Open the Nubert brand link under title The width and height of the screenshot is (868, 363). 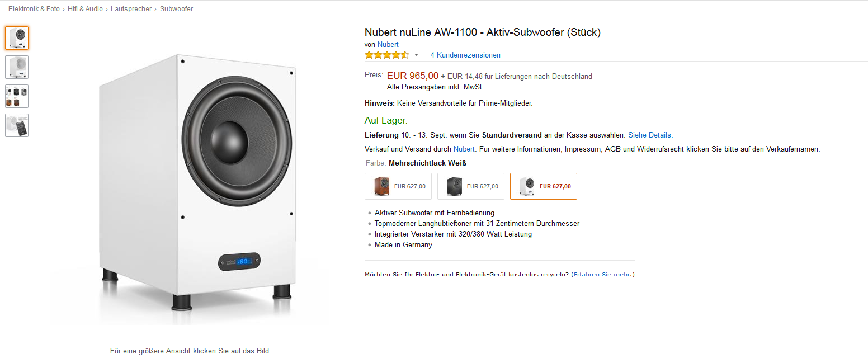[x=388, y=45]
